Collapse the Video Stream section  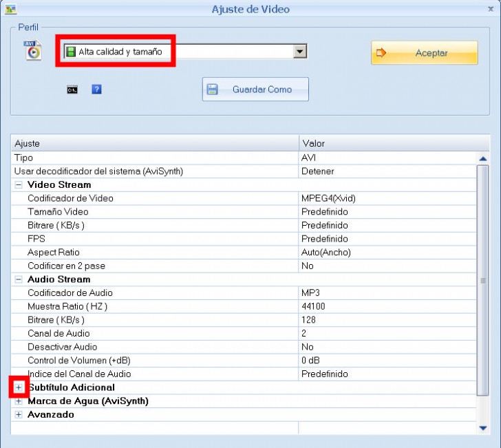(x=19, y=184)
